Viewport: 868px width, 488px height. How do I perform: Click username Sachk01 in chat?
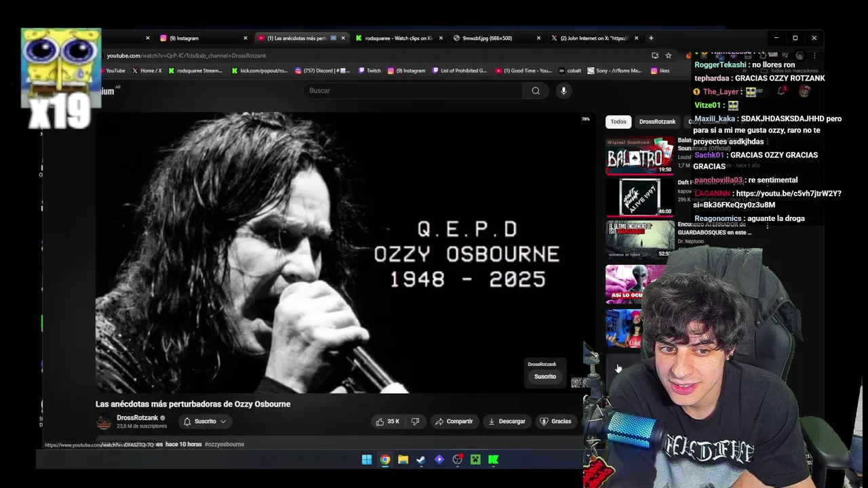709,155
